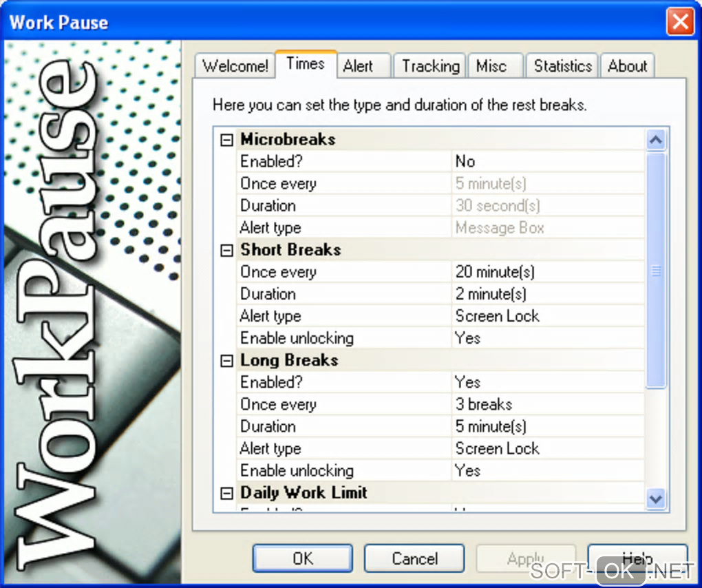
Task: Click the Cancel button
Action: tap(414, 558)
